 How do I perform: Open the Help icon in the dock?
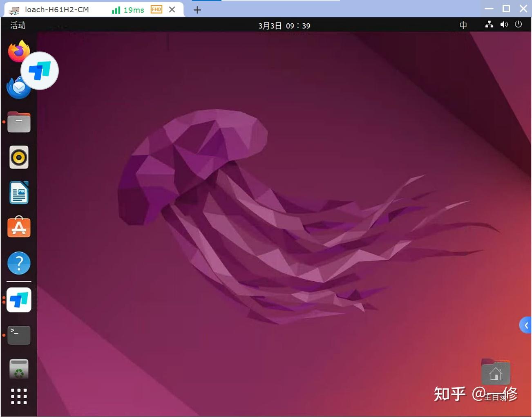pos(19,263)
